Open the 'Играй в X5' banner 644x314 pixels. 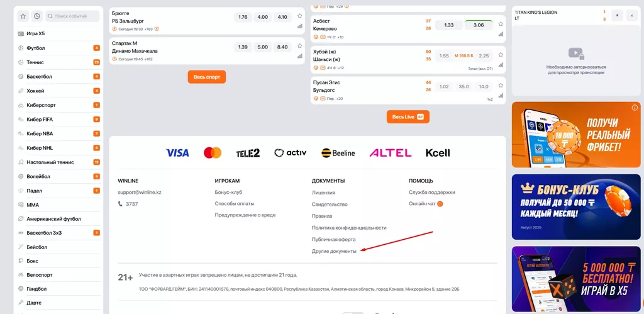(x=576, y=279)
